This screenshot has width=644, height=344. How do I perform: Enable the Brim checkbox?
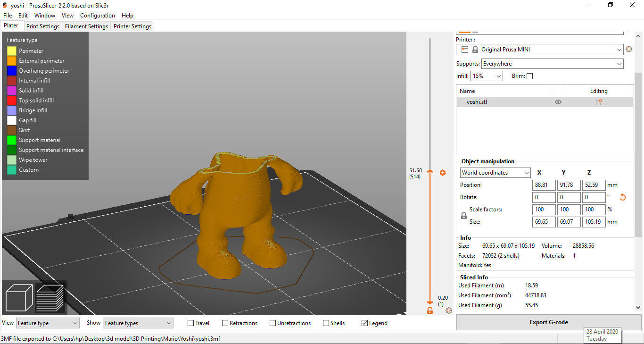[529, 76]
